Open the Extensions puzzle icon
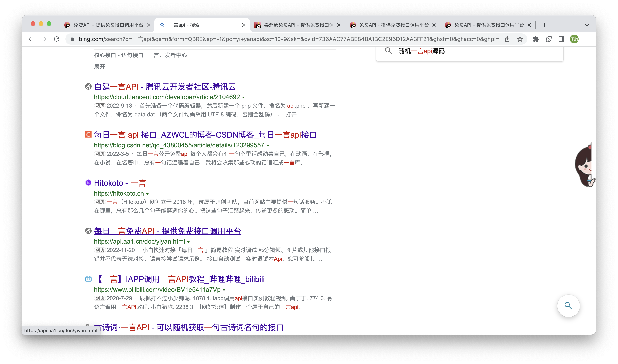 pos(536,39)
